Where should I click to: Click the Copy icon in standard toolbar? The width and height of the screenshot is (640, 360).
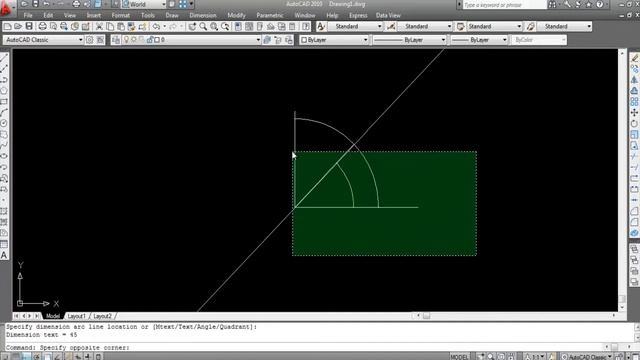point(110,27)
